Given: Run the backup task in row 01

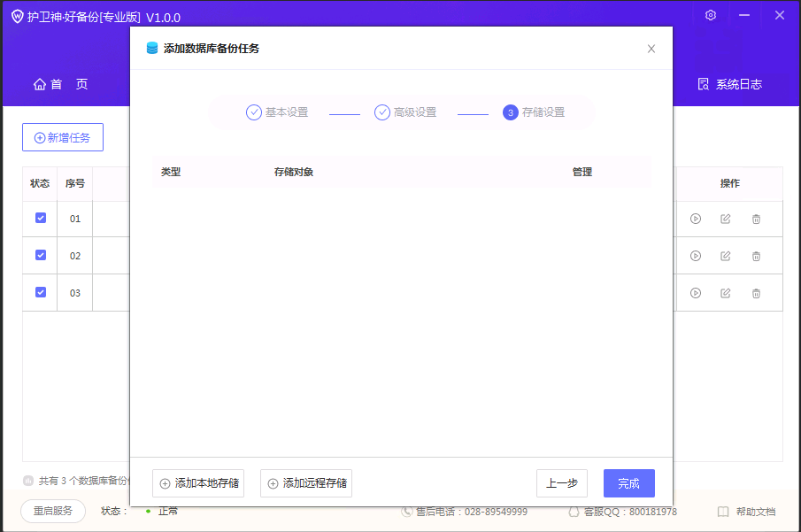Looking at the screenshot, I should (696, 219).
